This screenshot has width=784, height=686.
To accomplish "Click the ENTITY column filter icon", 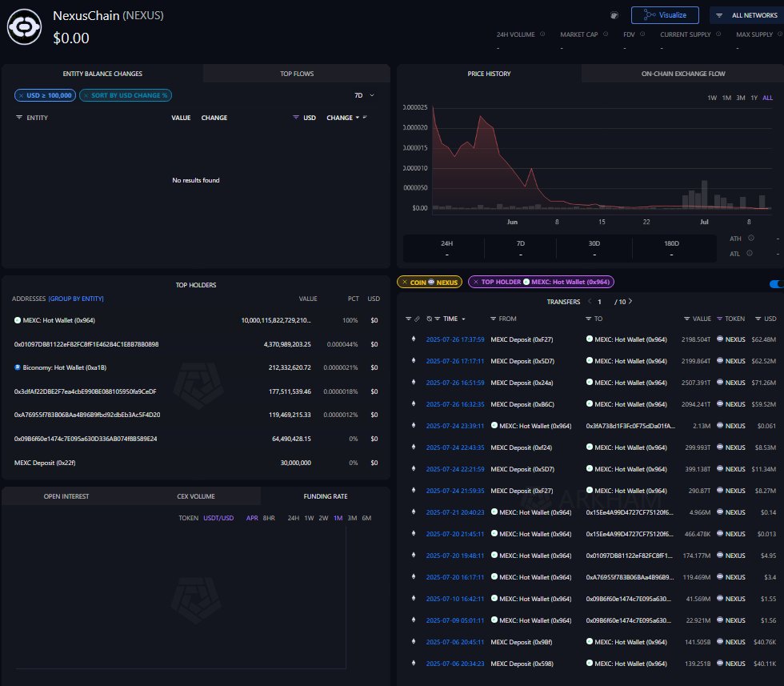I will tap(19, 117).
